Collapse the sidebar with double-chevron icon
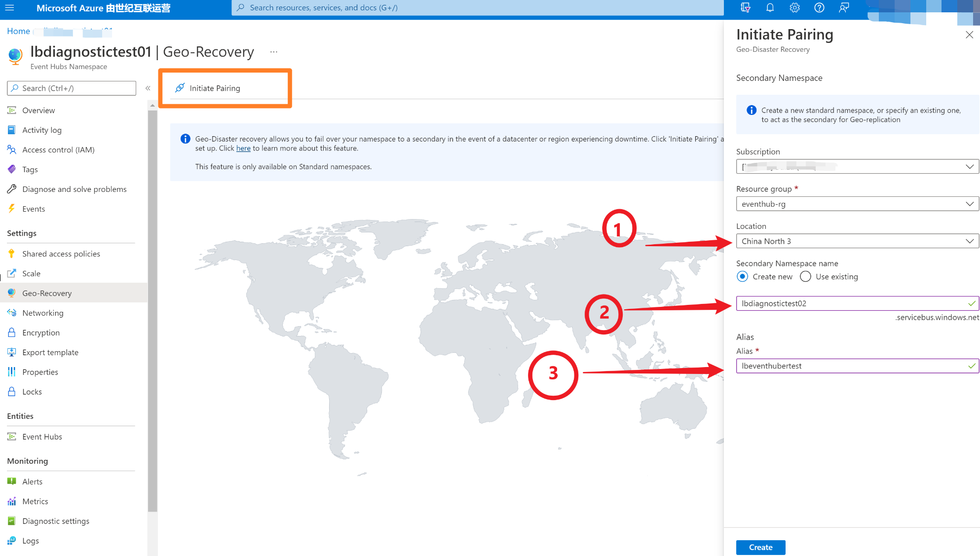 pos(148,88)
